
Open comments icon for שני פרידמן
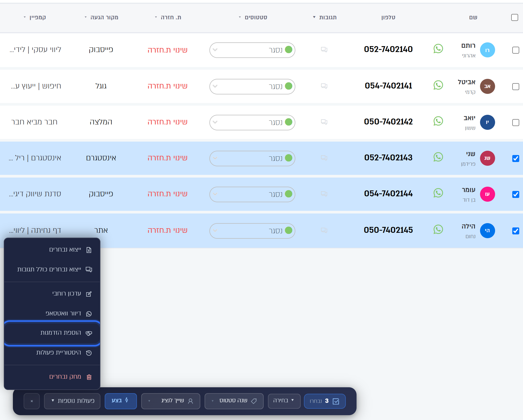click(324, 158)
